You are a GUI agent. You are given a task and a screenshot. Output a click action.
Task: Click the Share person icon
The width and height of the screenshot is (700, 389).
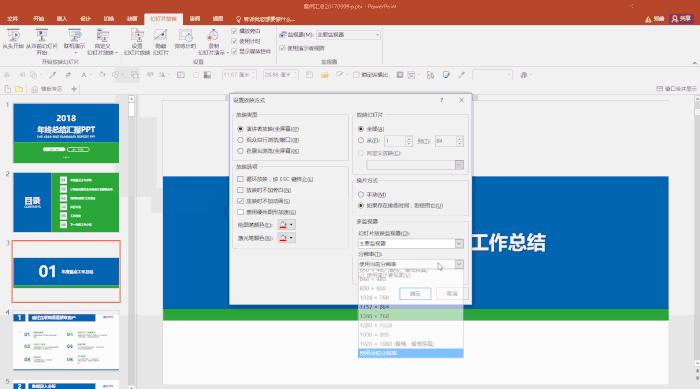pos(674,19)
